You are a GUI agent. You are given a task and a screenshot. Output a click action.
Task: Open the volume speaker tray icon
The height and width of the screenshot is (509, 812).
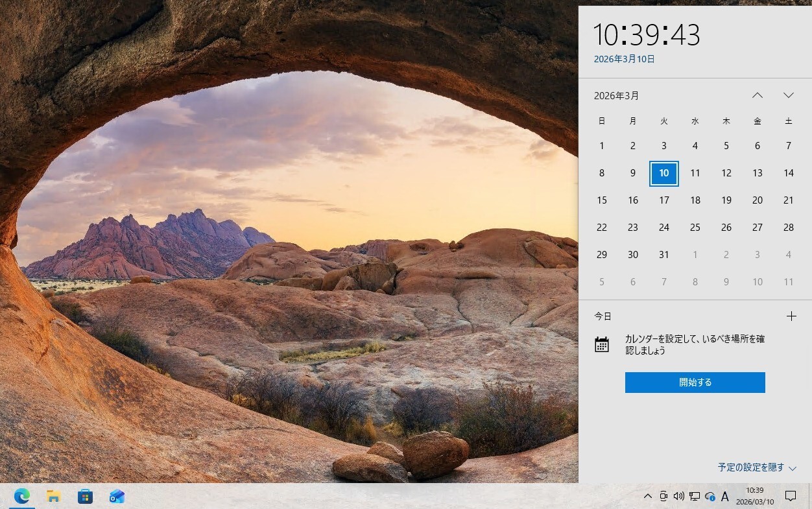(679, 497)
